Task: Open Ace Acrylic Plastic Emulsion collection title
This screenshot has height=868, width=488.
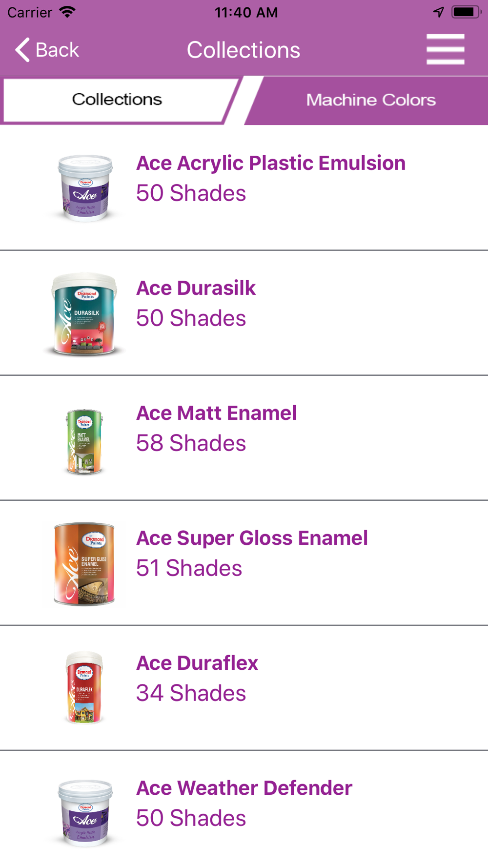Action: pos(271,163)
